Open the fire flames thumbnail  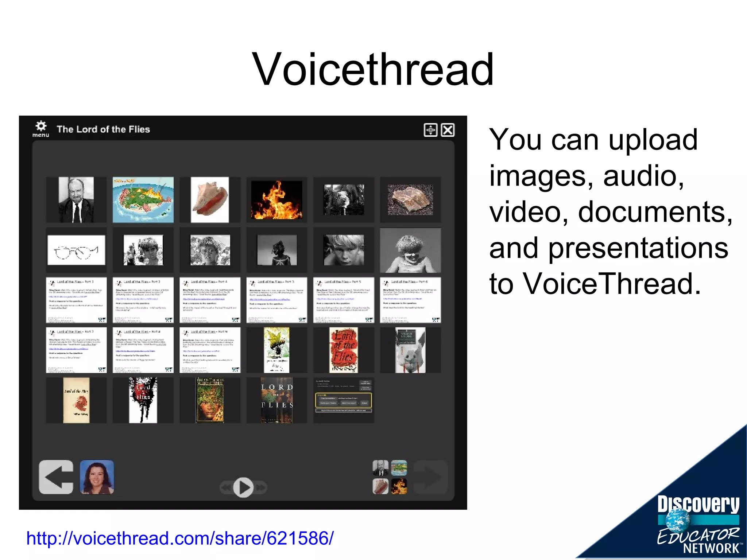tap(276, 200)
